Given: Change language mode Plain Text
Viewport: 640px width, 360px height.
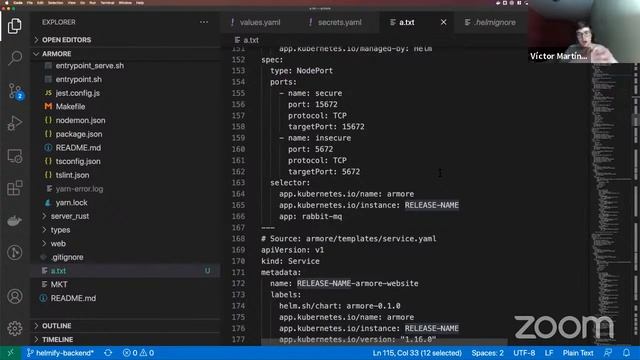Looking at the screenshot, I should [x=578, y=353].
